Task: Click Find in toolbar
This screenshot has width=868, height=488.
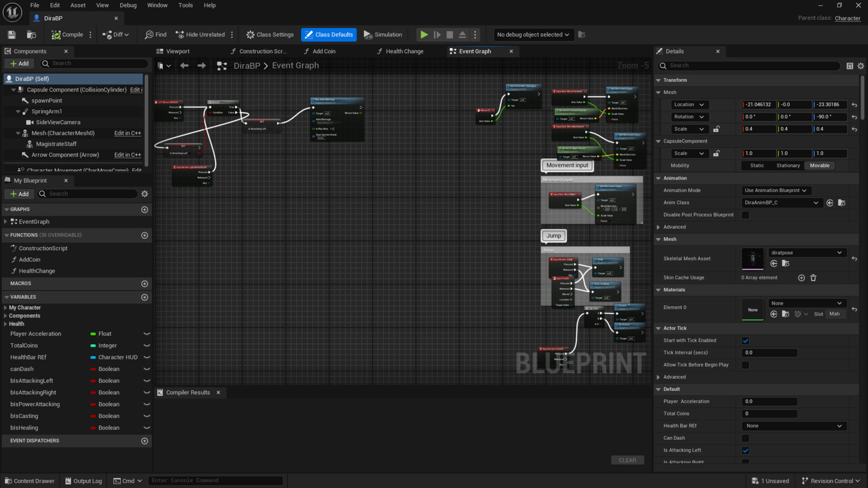Action: pos(156,35)
